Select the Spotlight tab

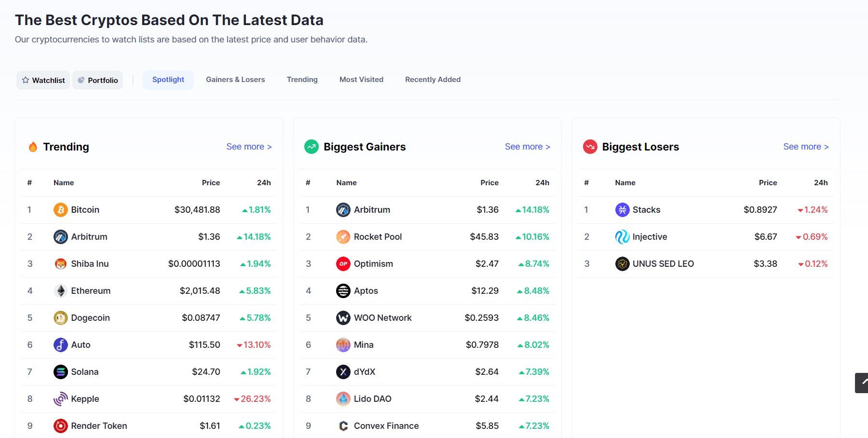pos(168,80)
